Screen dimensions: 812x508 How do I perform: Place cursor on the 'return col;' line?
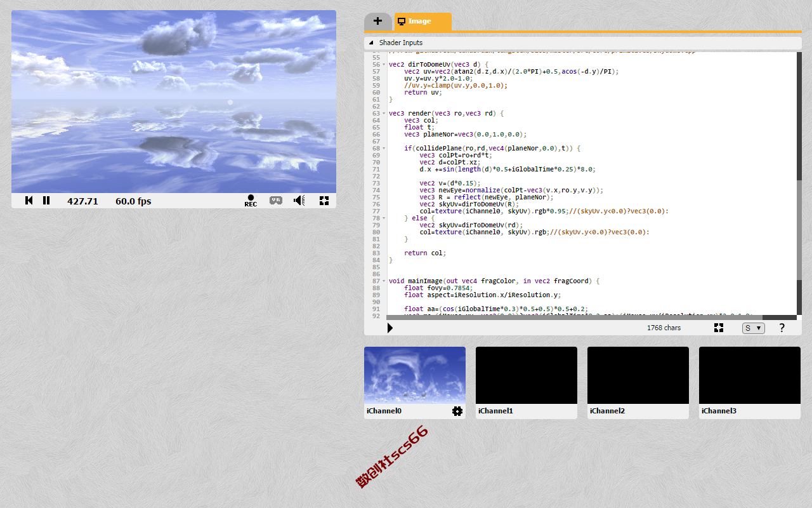click(425, 253)
